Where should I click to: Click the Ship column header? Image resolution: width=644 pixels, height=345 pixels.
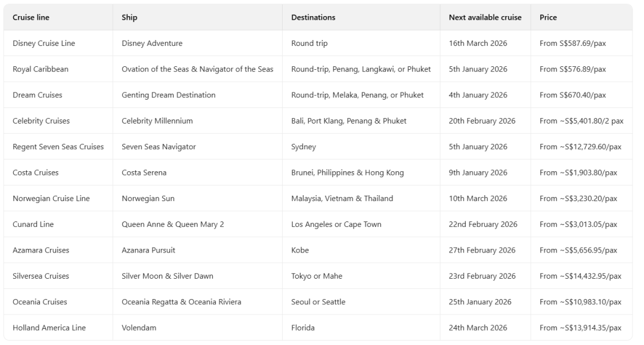click(x=129, y=17)
